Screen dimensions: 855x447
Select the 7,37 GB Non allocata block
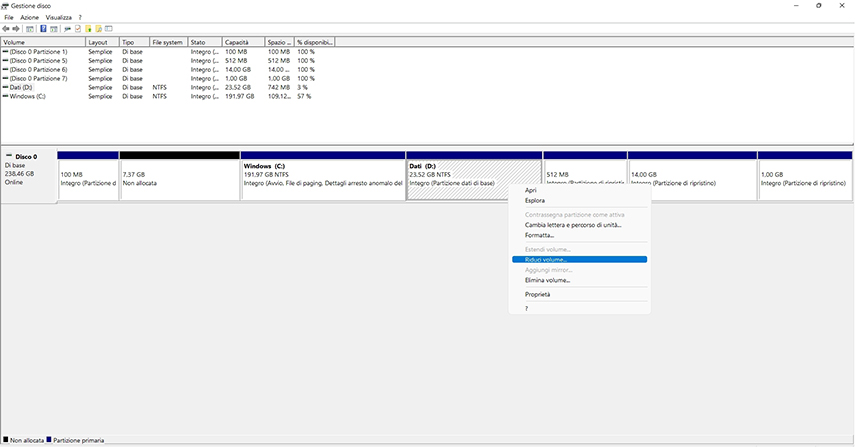click(x=179, y=180)
